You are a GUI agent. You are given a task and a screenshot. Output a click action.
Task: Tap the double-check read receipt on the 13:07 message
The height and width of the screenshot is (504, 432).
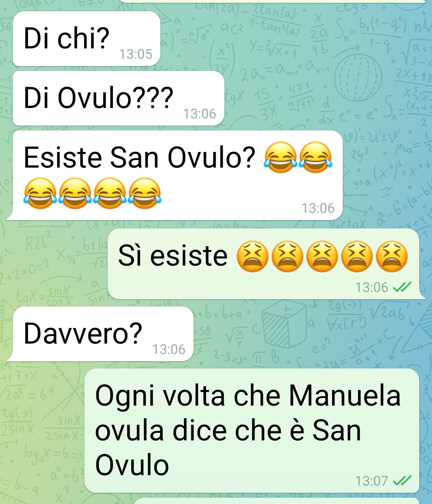402,480
